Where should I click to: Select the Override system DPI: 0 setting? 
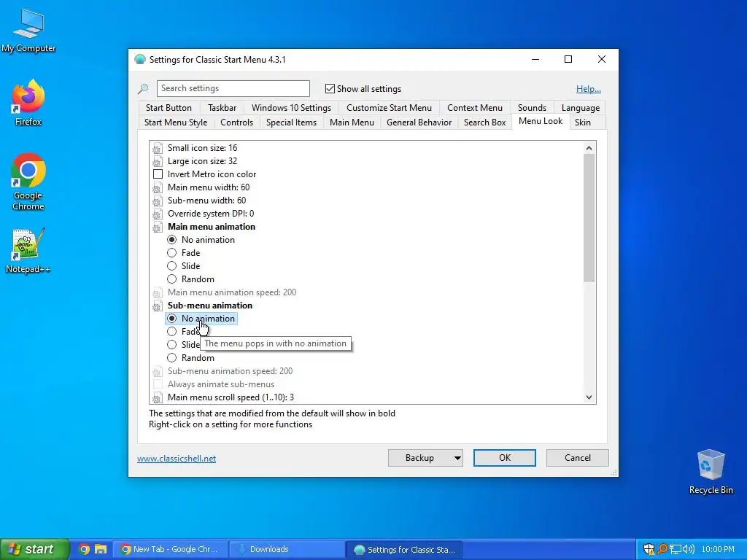click(211, 214)
